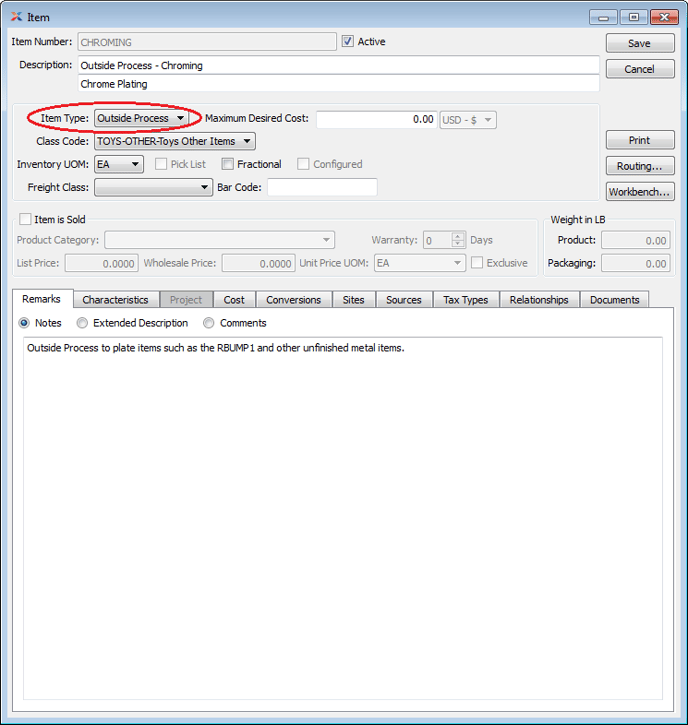Go to the Sources tab
Viewport: 688px width, 725px height.
pyautogui.click(x=403, y=300)
